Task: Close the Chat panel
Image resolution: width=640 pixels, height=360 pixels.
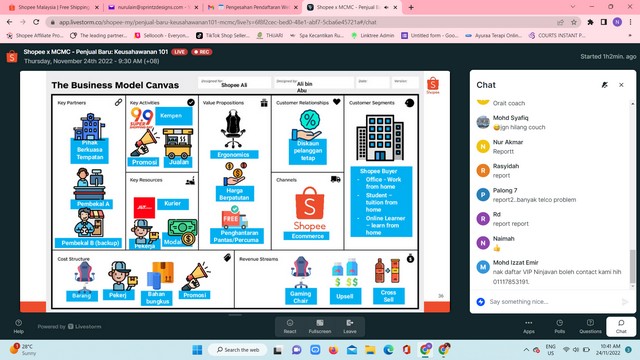Action: [x=621, y=85]
